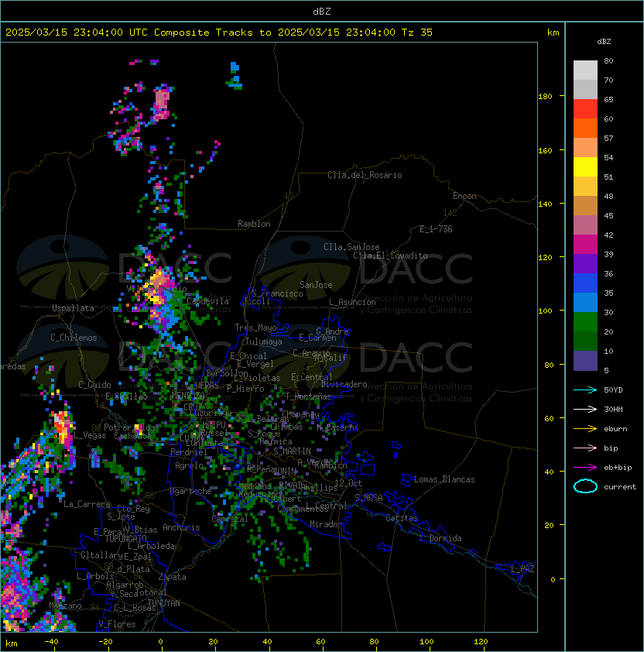Image resolution: width=644 pixels, height=652 pixels.
Task: Click the 'Zapata' map label
Action: click(x=172, y=577)
